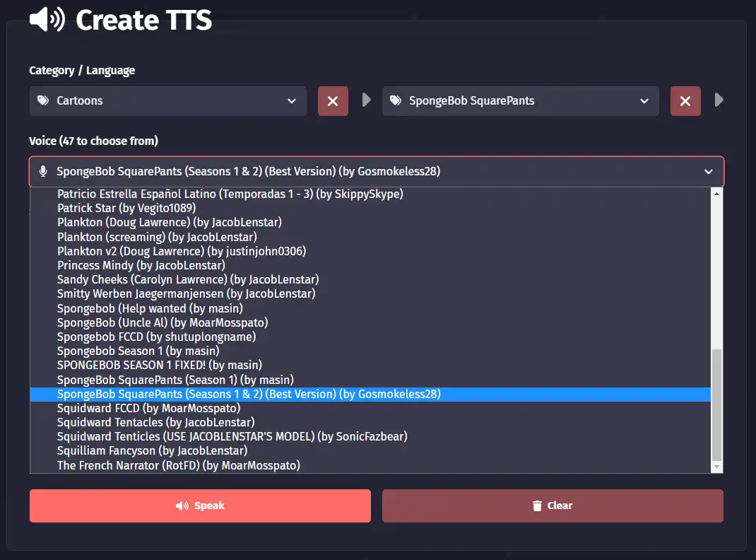
Task: Select SpongeBob SquarePants (Season 1) by masin
Action: (x=370, y=380)
